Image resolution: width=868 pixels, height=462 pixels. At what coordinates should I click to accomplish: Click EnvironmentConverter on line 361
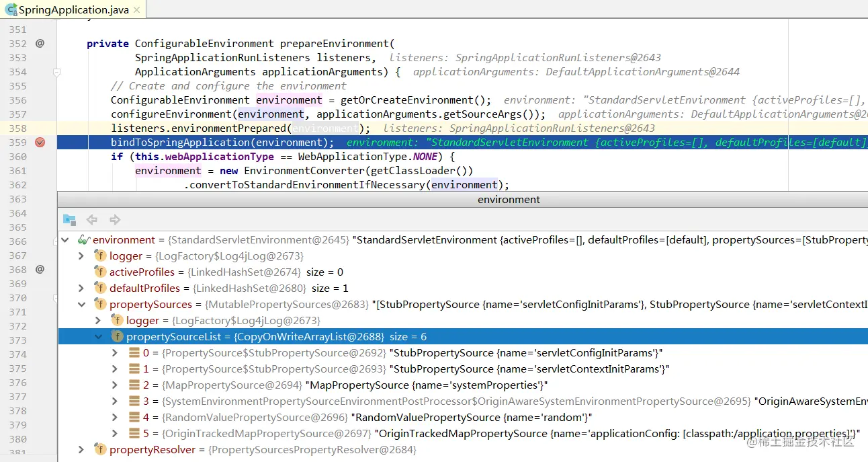[x=304, y=171]
